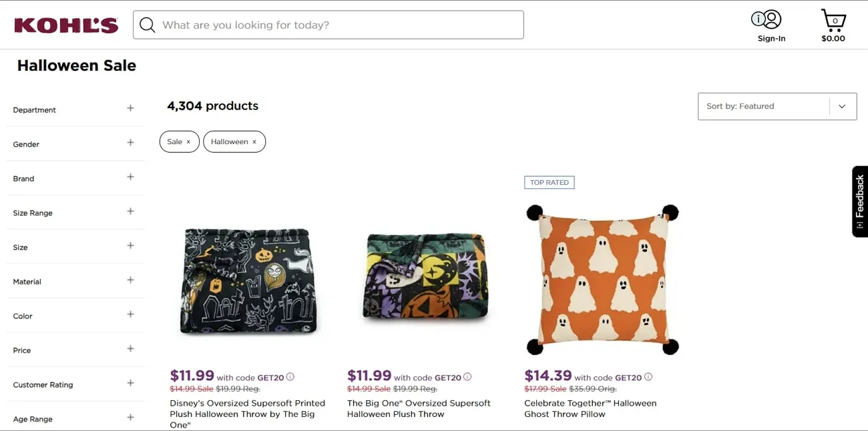Open the Sort by Featured dropdown
Image resolution: width=868 pixels, height=431 pixels.
pyautogui.click(x=777, y=107)
